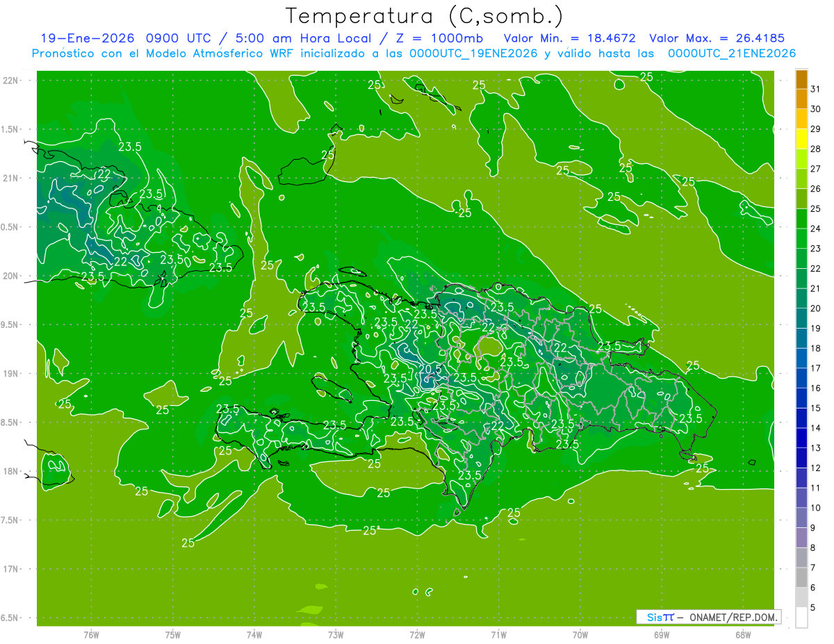Image resolution: width=834 pixels, height=644 pixels.
Task: Click the colorbar swatch between 23 and 24
Action: (x=801, y=239)
